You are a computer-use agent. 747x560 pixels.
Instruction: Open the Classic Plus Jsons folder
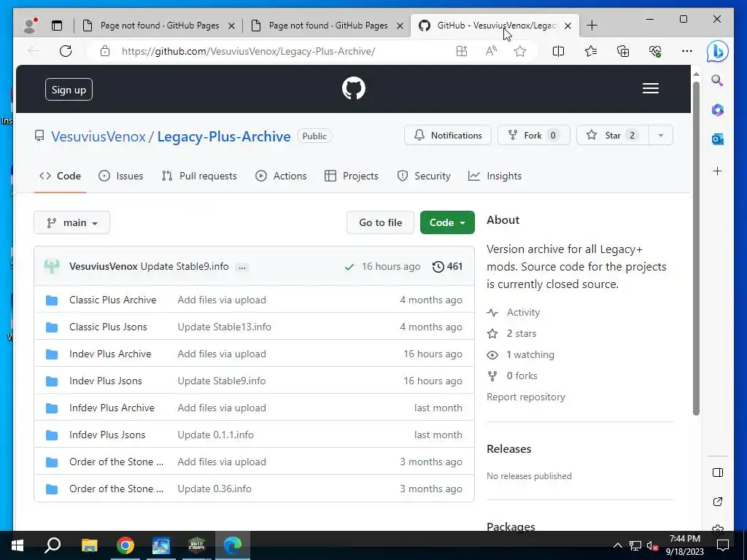click(x=108, y=327)
